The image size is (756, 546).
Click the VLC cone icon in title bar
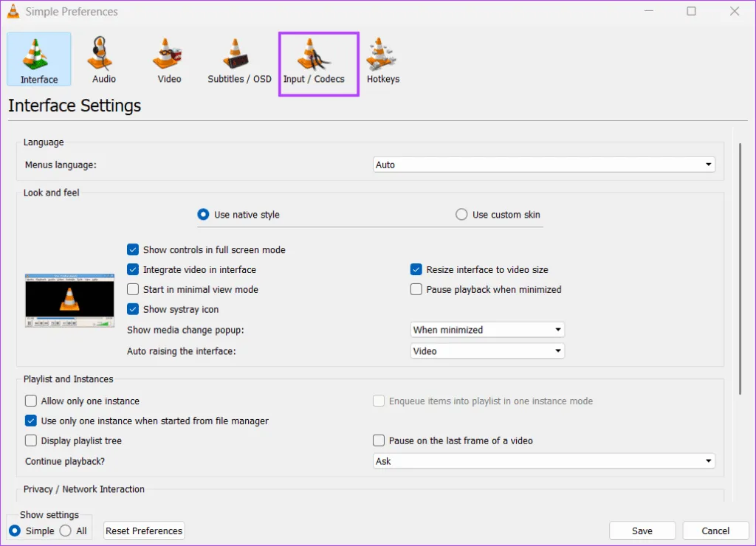coord(13,12)
